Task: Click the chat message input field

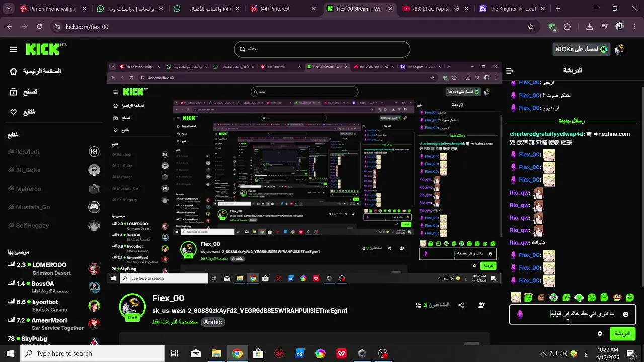Action: pos(573,314)
